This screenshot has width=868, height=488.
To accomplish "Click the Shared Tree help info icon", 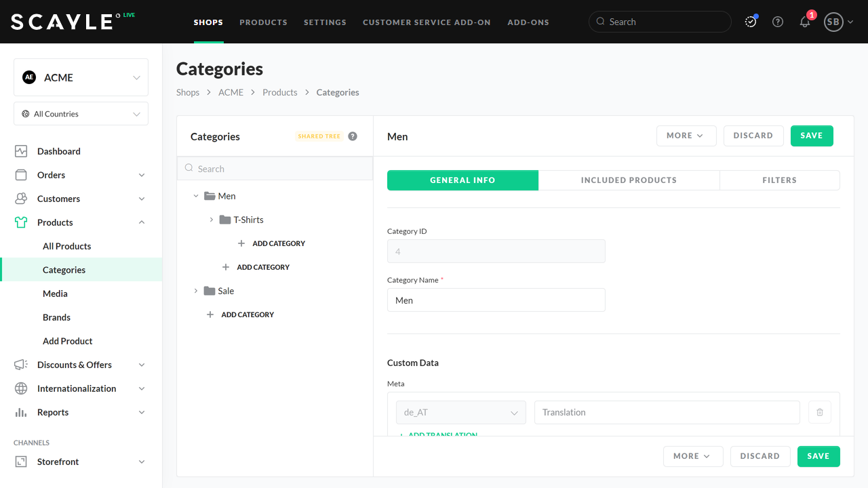I will tap(353, 136).
